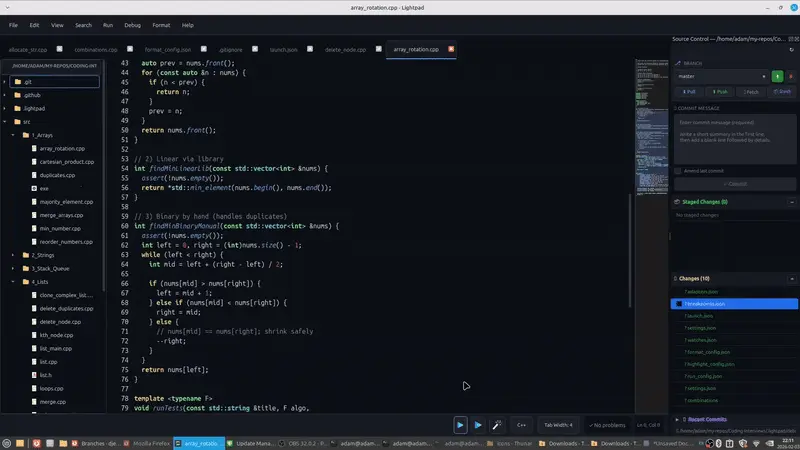Toggle the Amend last commit checkbox
Image resolution: width=800 pixels, height=450 pixels.
point(678,171)
